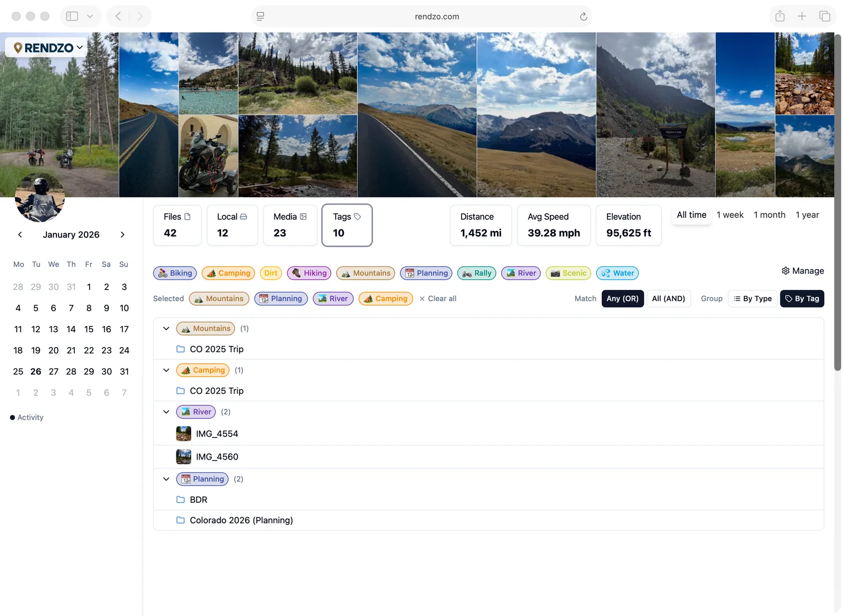Open the BDR folder under Planning

(x=199, y=499)
